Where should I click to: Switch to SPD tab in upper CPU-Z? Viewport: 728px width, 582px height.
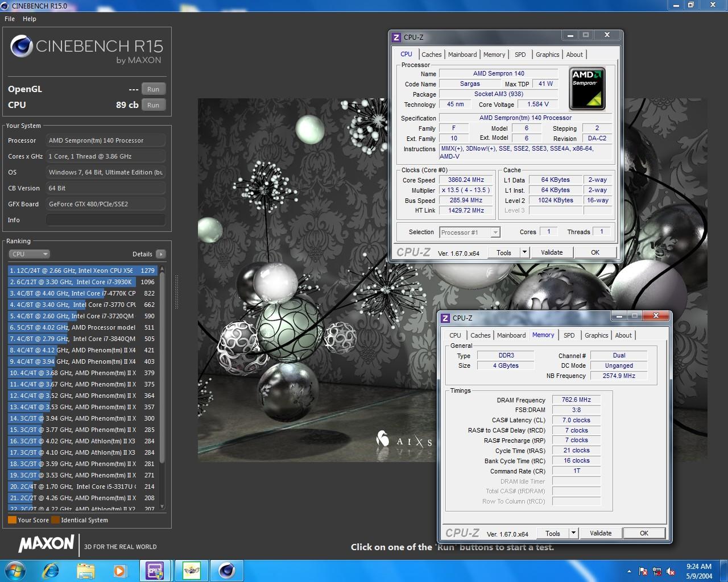(520, 55)
